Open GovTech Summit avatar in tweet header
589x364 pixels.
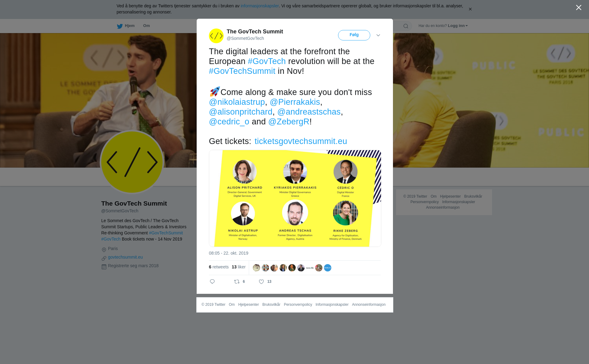coord(216,36)
